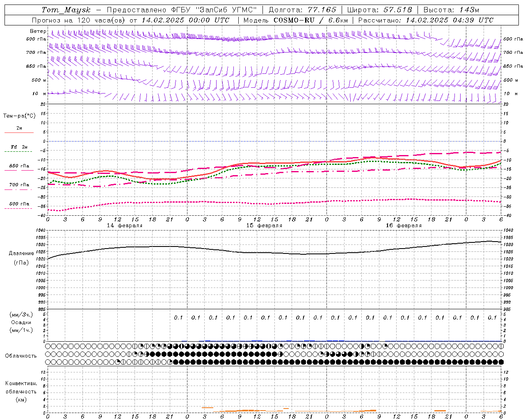Click the '500 м' wind level label on left axis
This screenshot has width=525, height=420.
click(x=39, y=80)
